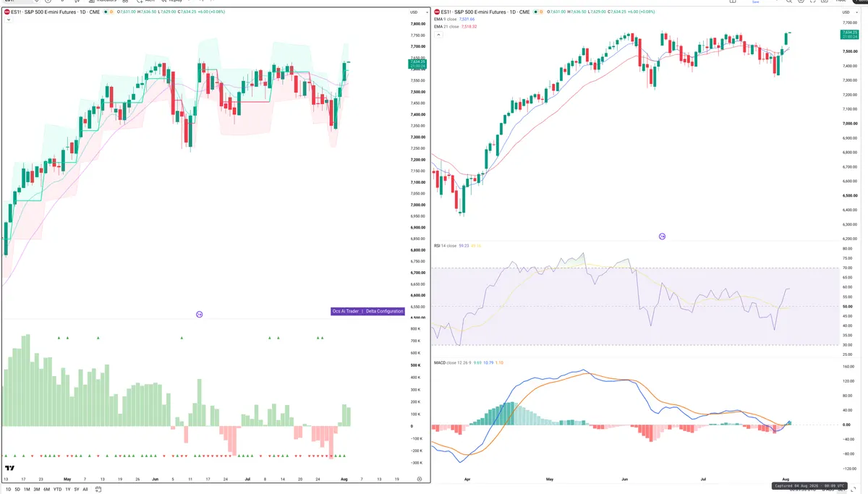
Task: Click the Save label in top toolbar
Action: pos(756,2)
